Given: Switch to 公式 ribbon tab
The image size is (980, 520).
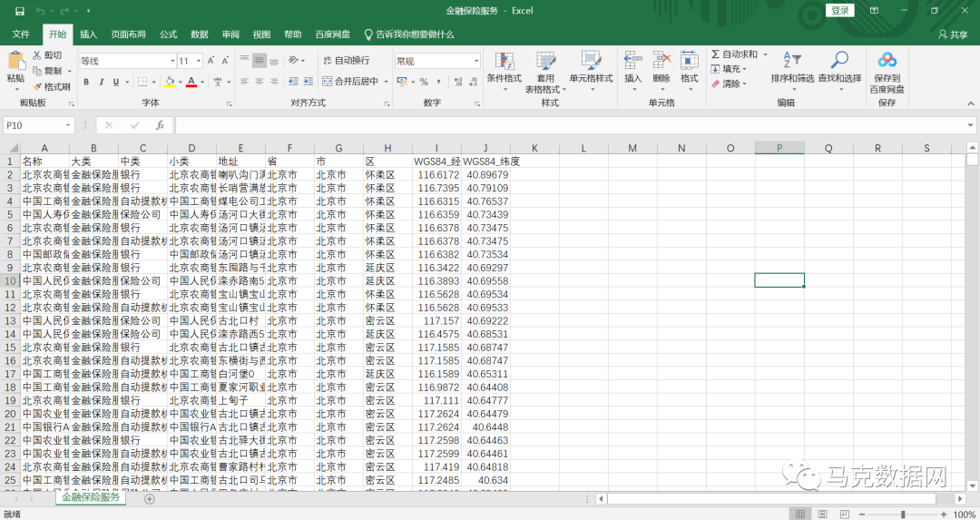Looking at the screenshot, I should (168, 34).
